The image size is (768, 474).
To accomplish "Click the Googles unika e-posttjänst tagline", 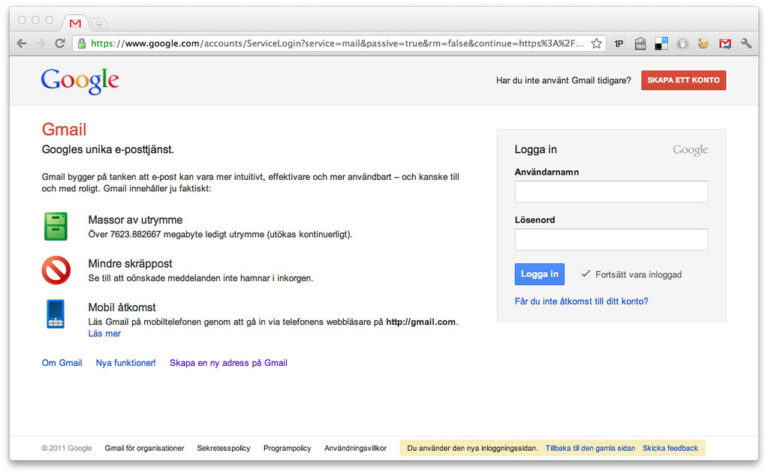I will pyautogui.click(x=108, y=149).
